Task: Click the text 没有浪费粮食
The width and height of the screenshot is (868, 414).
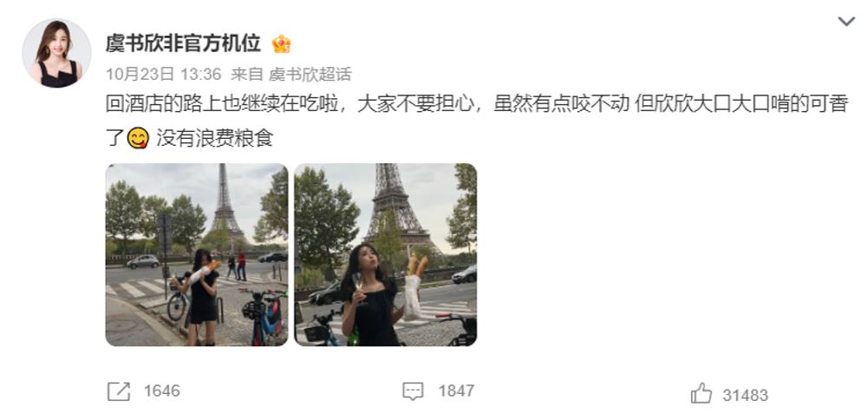Action: coord(215,138)
